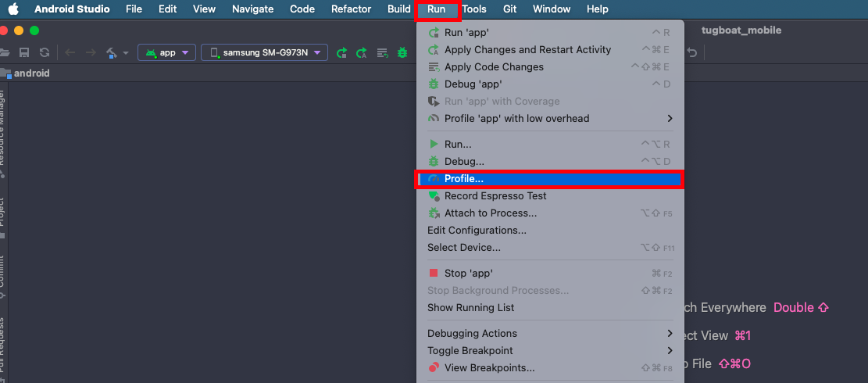
Task: Open View Breakpoints...
Action: (550, 367)
